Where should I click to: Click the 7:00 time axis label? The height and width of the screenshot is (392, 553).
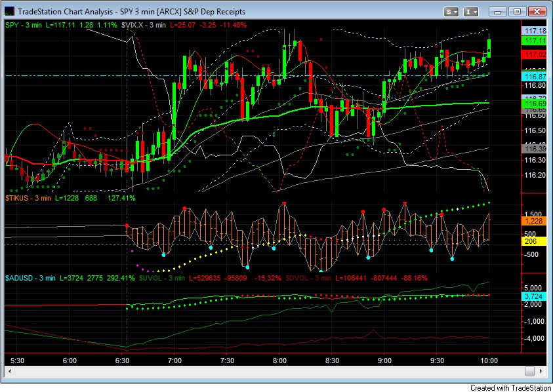coord(174,361)
